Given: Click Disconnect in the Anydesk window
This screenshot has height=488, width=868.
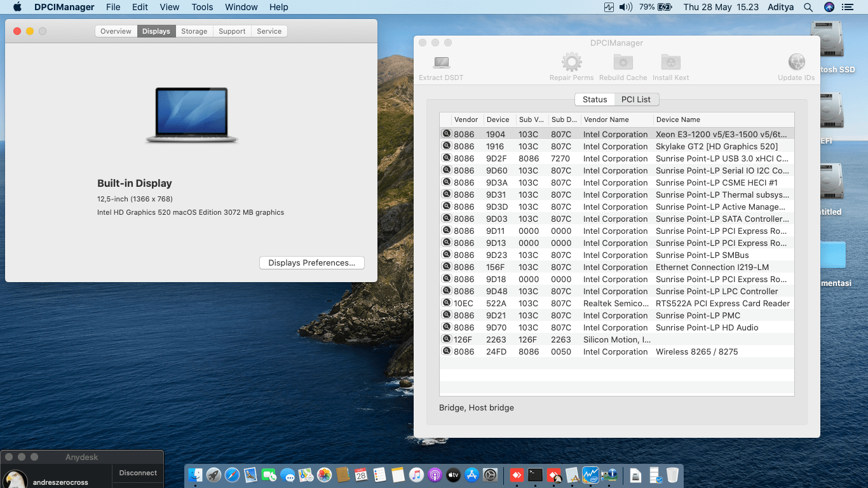Looking at the screenshot, I should (x=138, y=473).
